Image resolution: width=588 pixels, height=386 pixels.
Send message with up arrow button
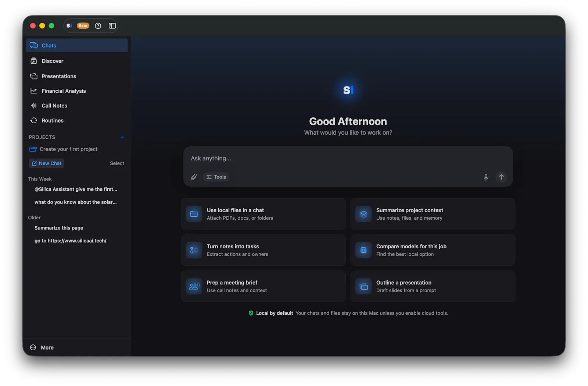coord(501,177)
